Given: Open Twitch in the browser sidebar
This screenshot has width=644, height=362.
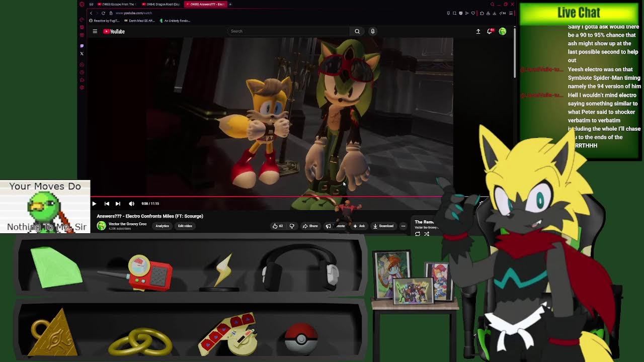Looking at the screenshot, I should point(82,46).
